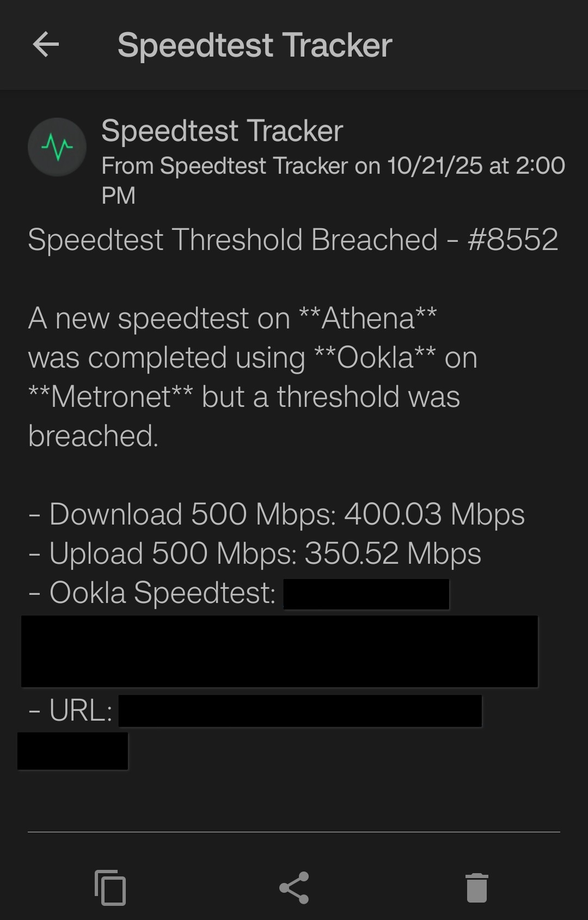Tap the 350.52 Mbps upload value
Screen dimensions: 588x920
pyautogui.click(x=393, y=553)
